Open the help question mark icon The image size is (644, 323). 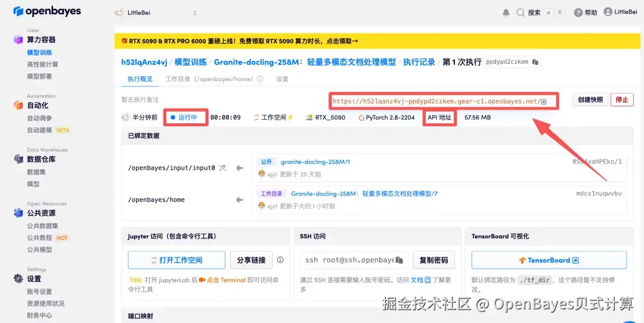578,13
